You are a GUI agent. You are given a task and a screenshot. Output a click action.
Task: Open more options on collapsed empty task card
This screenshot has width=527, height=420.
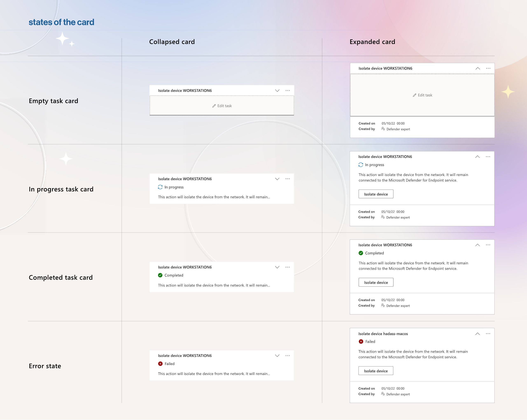pos(288,90)
